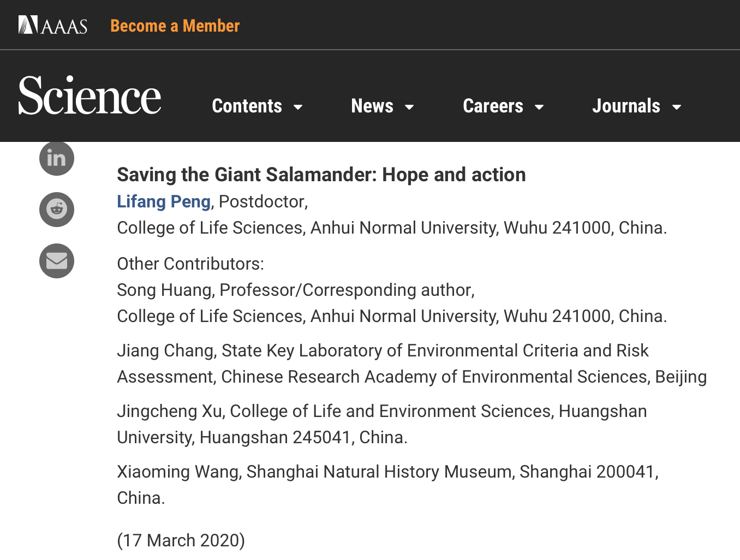This screenshot has height=560, width=740.
Task: Open the Careers menu
Action: point(493,106)
